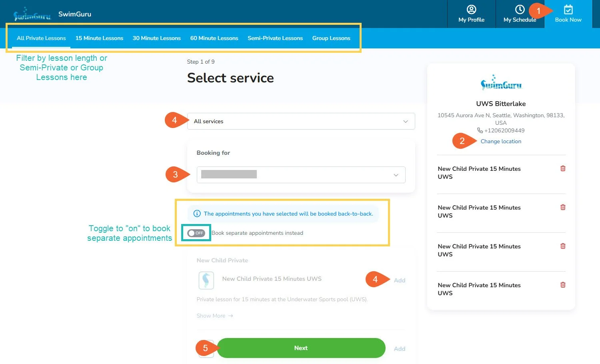Viewport: 600px width, 364px height.
Task: Click Change location link
Action: tap(501, 141)
